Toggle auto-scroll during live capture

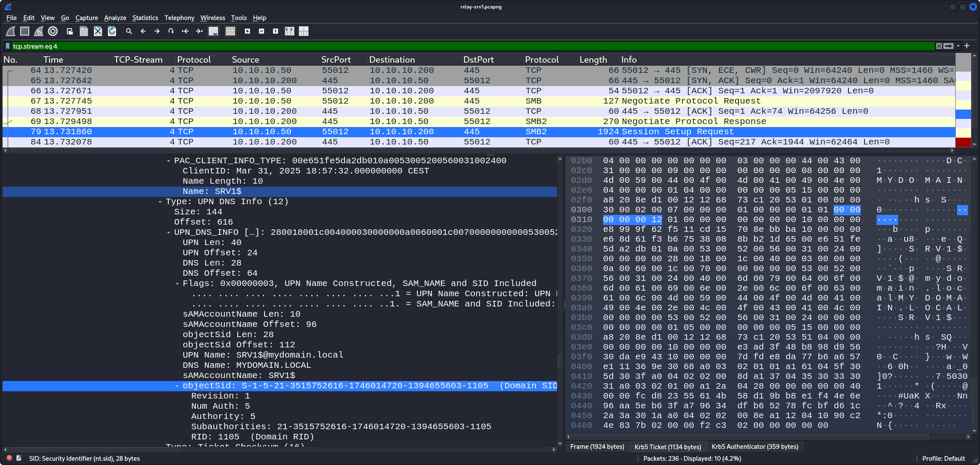[x=213, y=31]
